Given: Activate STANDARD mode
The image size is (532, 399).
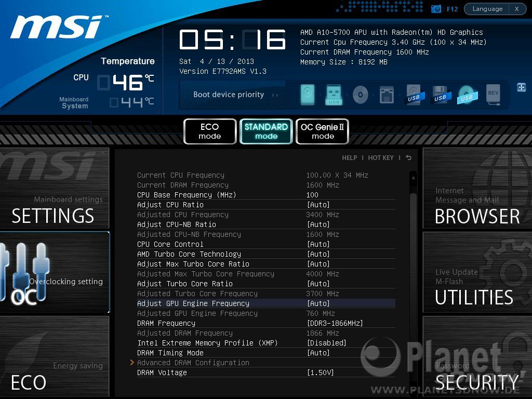Looking at the screenshot, I should click(266, 131).
